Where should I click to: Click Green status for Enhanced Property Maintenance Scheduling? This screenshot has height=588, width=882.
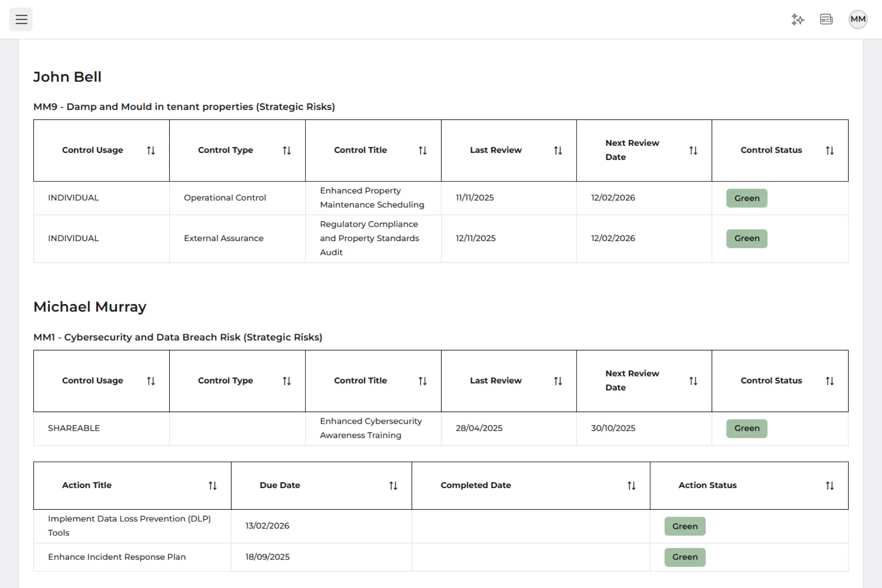(x=747, y=198)
